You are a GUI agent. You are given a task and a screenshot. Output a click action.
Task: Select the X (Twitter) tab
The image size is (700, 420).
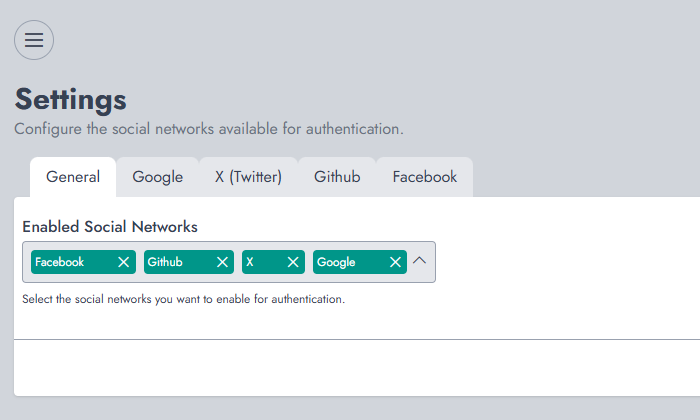pos(248,177)
